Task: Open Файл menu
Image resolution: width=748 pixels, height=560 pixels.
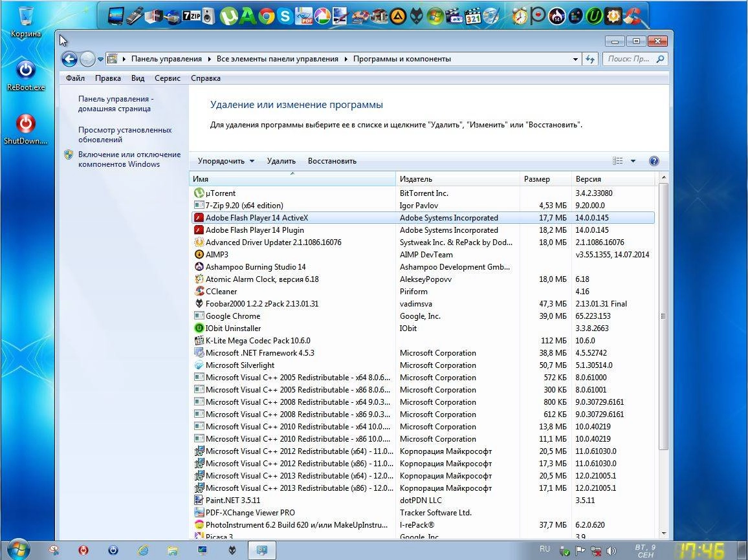Action: (75, 78)
